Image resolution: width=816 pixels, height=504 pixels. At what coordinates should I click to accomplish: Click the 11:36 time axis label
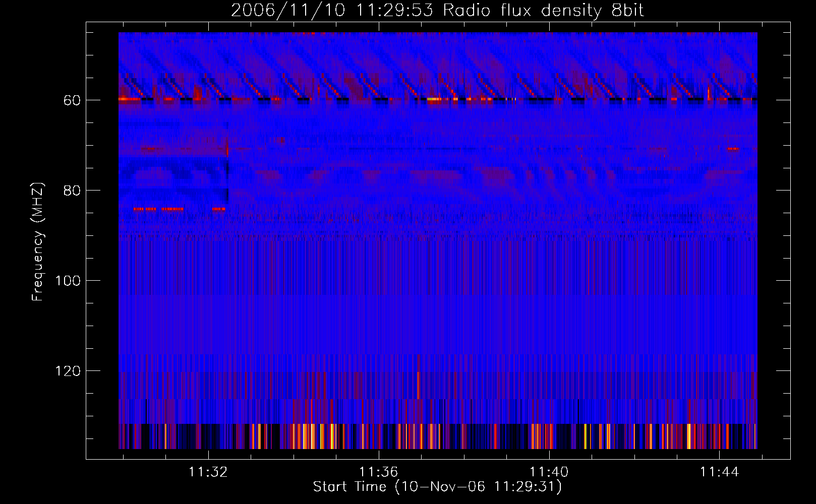click(378, 472)
